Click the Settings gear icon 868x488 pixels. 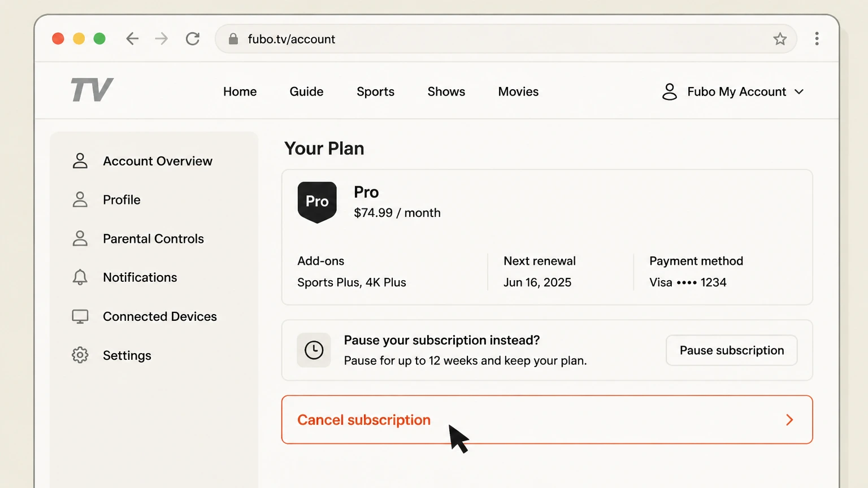pos(80,355)
